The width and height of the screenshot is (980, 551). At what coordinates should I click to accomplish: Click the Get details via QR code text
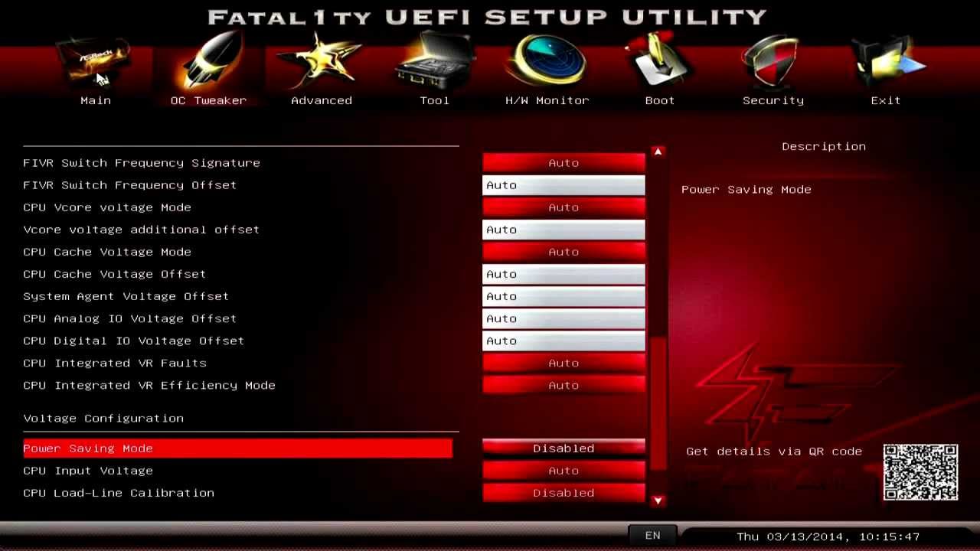tap(774, 452)
